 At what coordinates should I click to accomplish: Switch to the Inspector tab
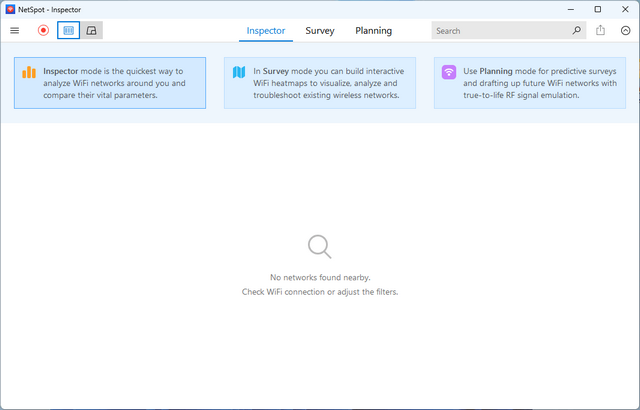pyautogui.click(x=266, y=31)
